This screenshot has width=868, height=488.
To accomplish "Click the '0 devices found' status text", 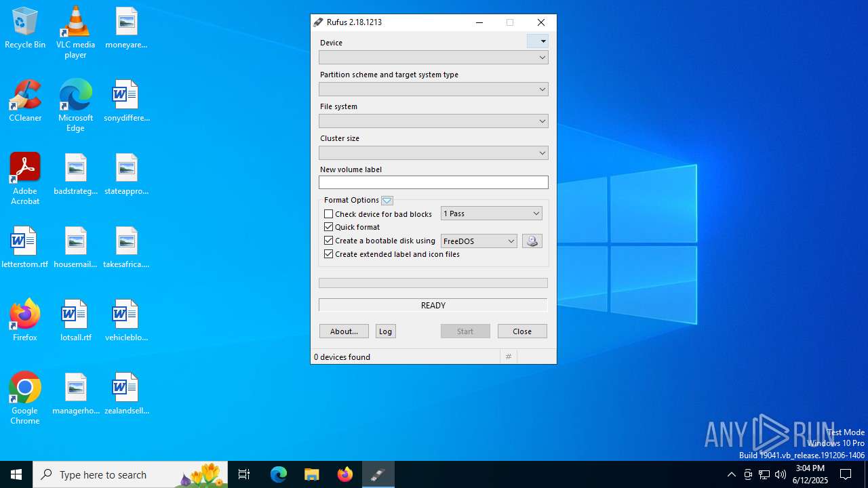I will pyautogui.click(x=342, y=357).
